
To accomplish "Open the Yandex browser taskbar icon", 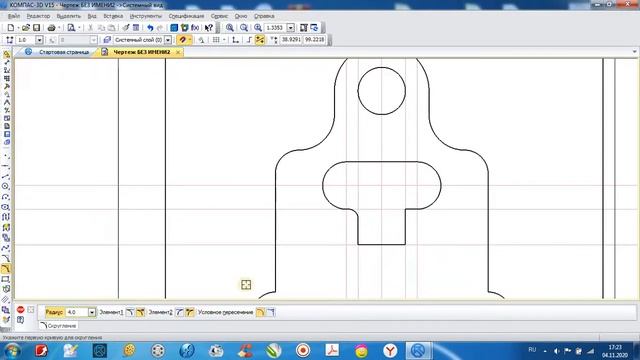I will tap(391, 351).
